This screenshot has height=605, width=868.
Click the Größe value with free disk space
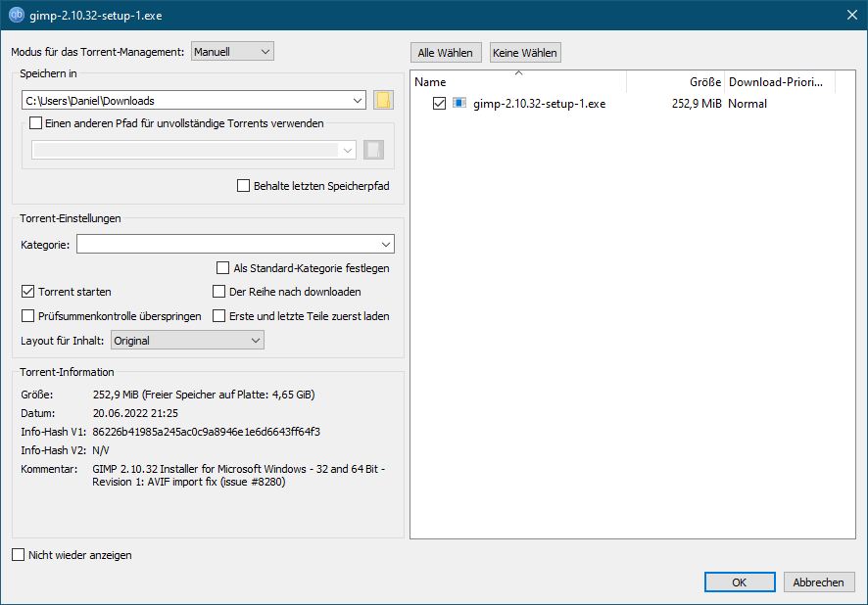coord(204,395)
